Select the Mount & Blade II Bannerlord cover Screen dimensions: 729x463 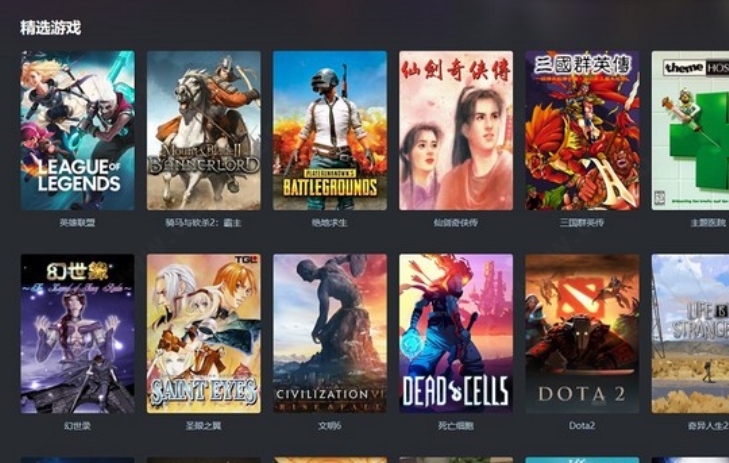[204, 130]
